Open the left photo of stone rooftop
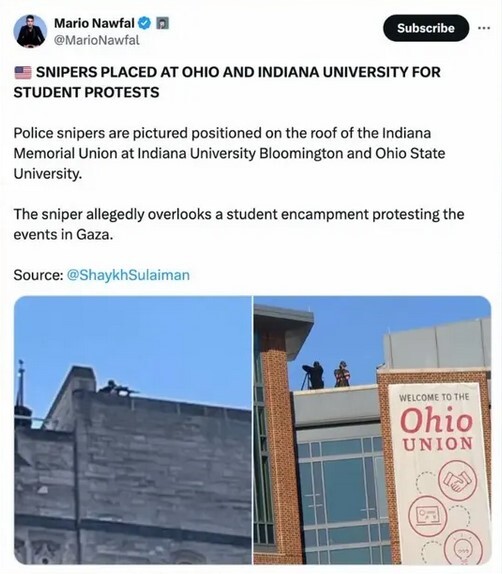Screen dimensions: 502x574 point(133,430)
